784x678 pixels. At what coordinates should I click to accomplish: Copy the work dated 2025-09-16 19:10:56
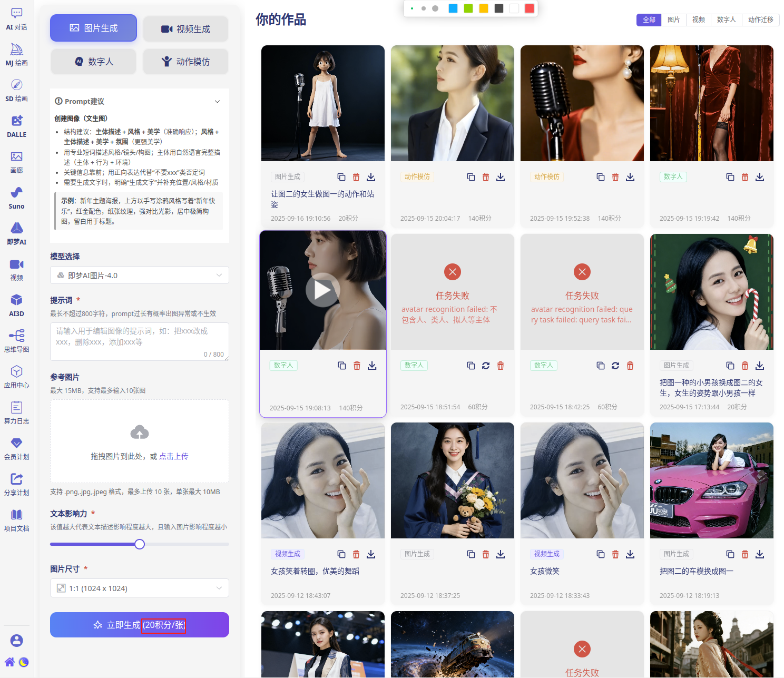[341, 177]
